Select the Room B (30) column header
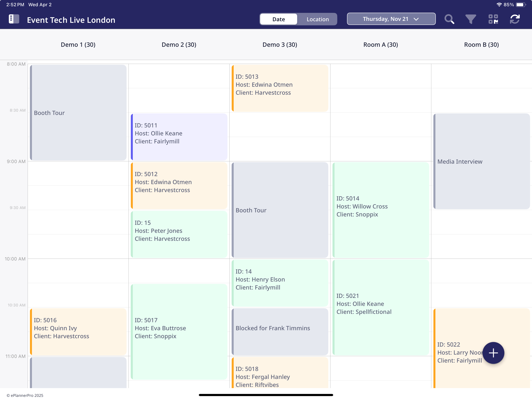This screenshot has width=532, height=399. (481, 45)
